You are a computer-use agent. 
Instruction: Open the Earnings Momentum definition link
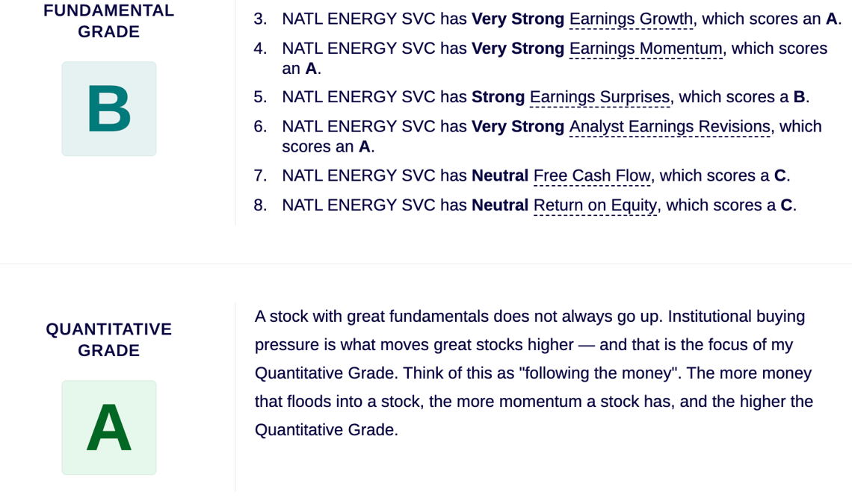(646, 49)
